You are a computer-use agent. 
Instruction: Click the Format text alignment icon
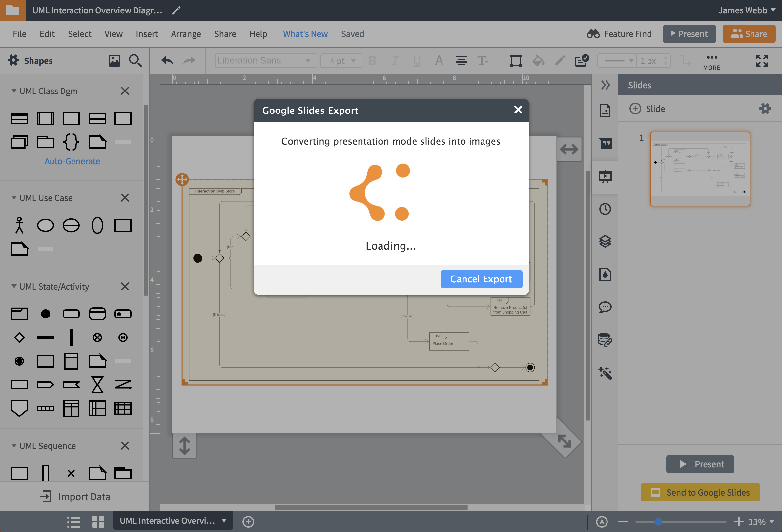tap(461, 61)
